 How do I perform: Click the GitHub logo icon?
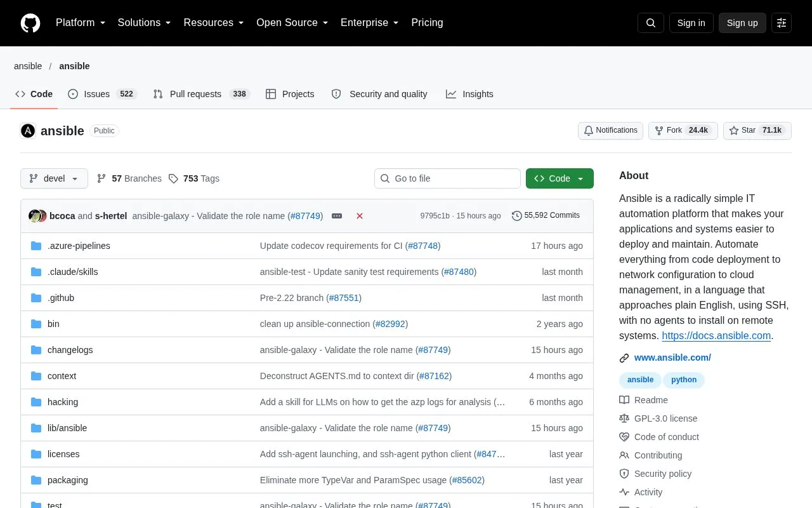click(30, 23)
